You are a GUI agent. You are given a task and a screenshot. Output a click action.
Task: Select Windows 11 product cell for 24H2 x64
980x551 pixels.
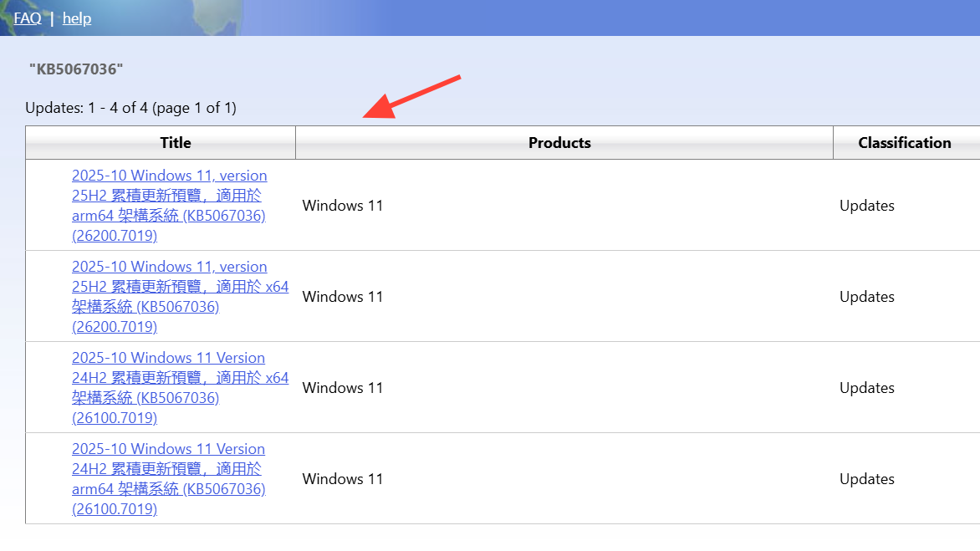pos(343,388)
